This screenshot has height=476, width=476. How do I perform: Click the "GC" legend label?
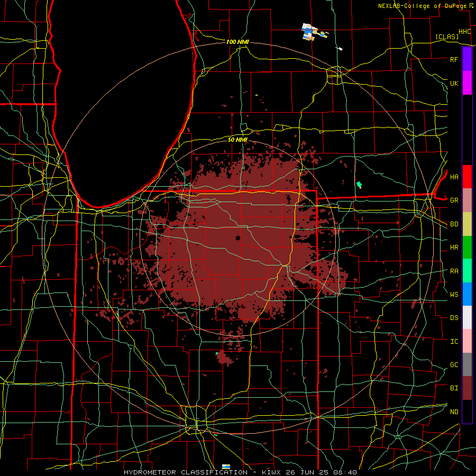click(454, 365)
